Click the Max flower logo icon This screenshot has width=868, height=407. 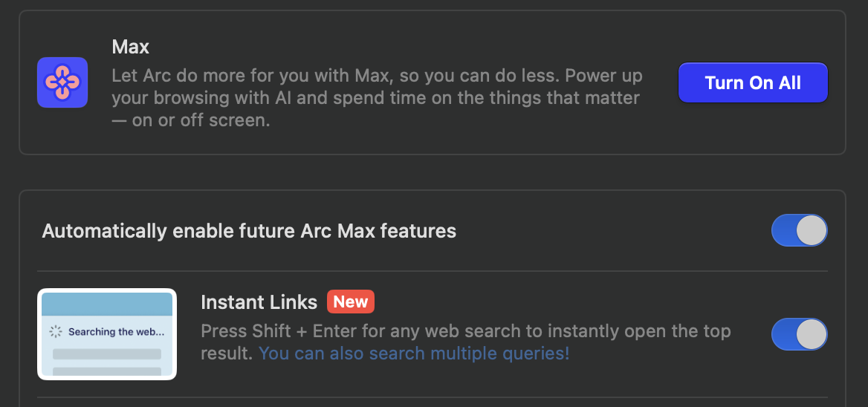pyautogui.click(x=62, y=82)
